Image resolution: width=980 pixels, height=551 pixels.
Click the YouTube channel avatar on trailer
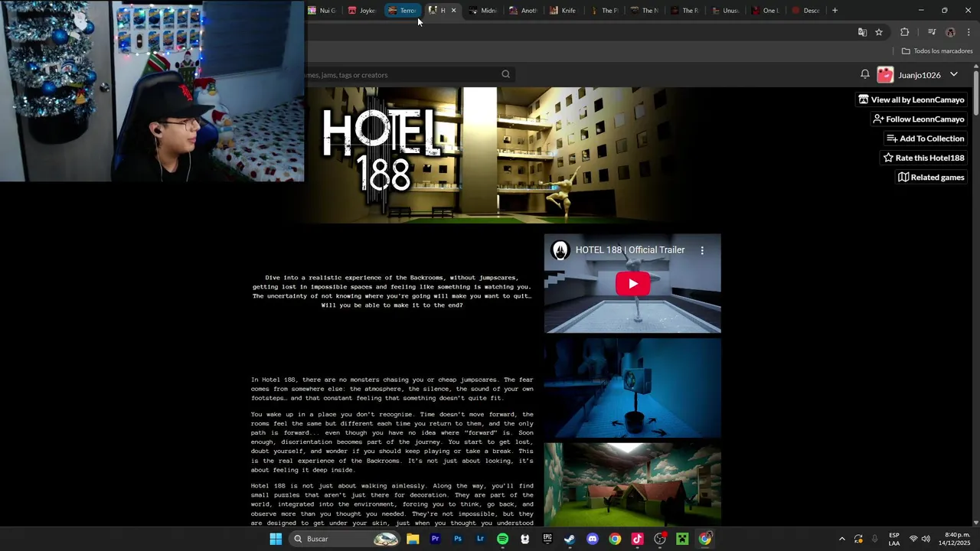click(x=560, y=250)
